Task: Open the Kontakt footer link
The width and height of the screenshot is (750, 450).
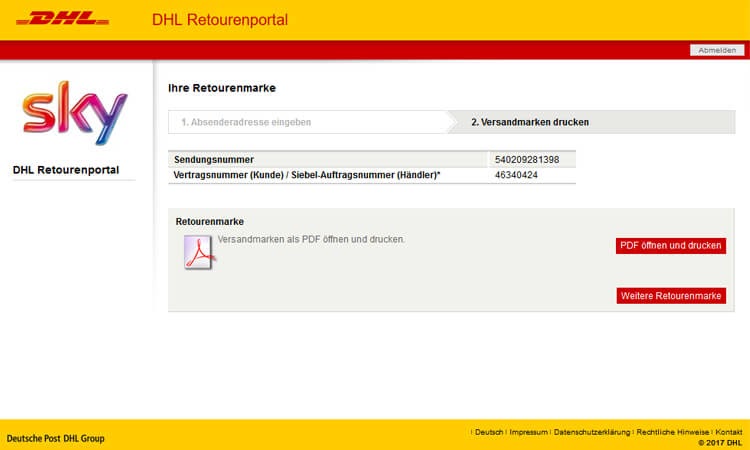Action: coord(729,432)
